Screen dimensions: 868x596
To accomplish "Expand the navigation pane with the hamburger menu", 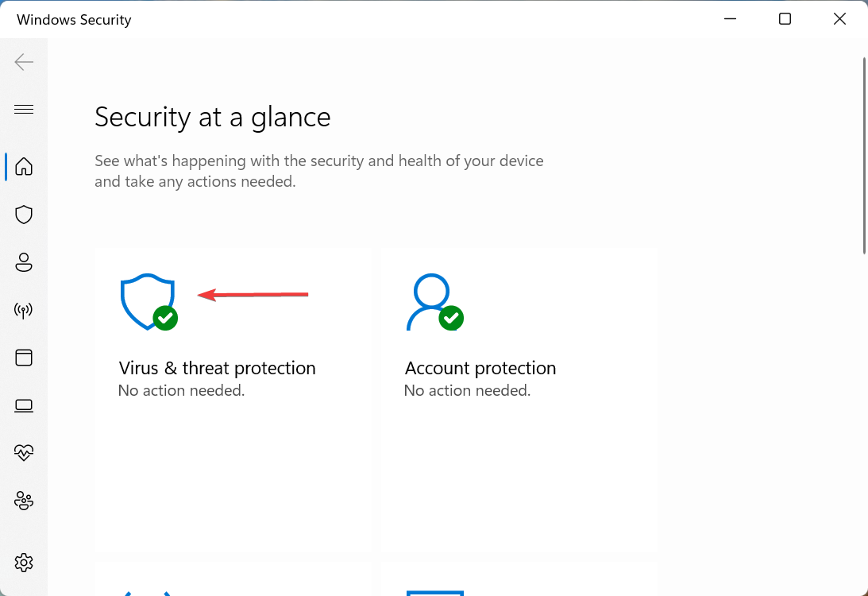I will click(x=24, y=109).
